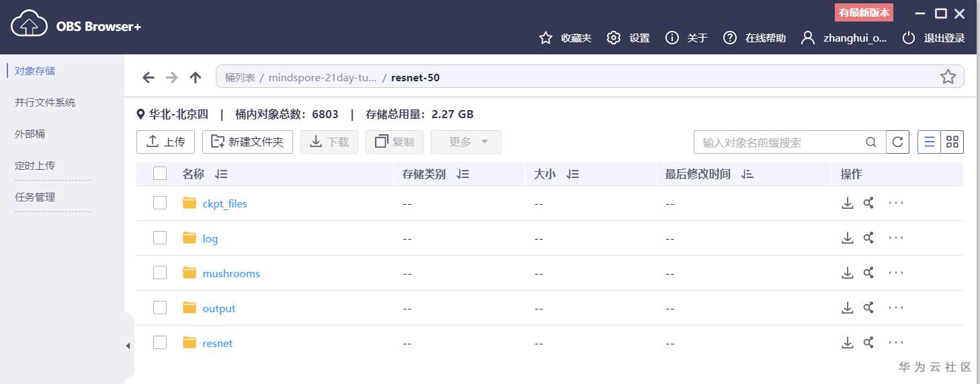
Task: Switch to list view layout
Action: pyautogui.click(x=930, y=142)
